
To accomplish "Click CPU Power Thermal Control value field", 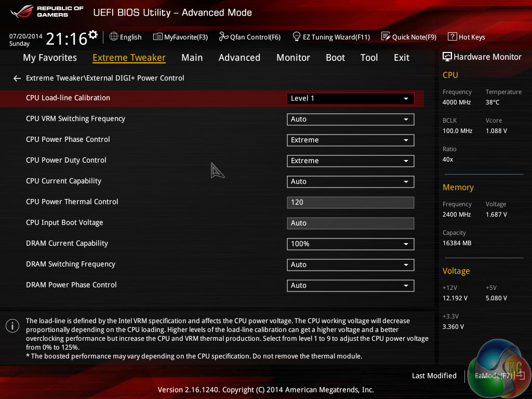I will (x=351, y=203).
